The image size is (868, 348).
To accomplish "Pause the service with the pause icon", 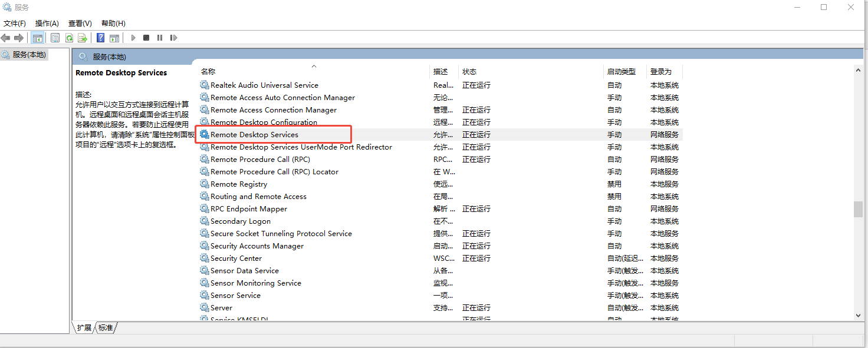I will [x=160, y=38].
